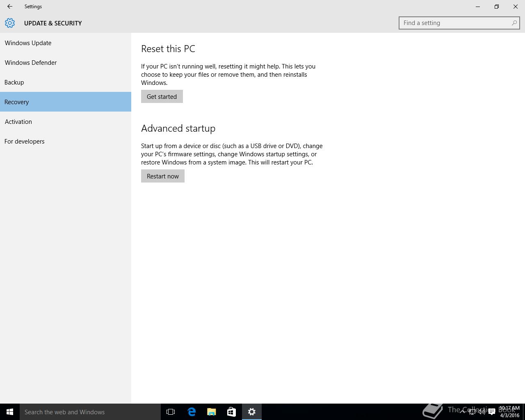Open File Explorer from the taskbar
This screenshot has width=525, height=420.
pos(212,412)
